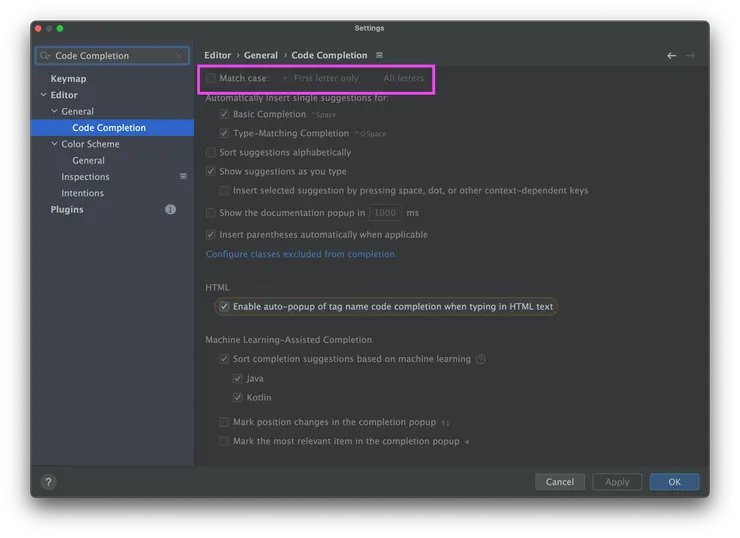The width and height of the screenshot is (740, 538).
Task: Click the Plugins update count badge
Action: 170,210
